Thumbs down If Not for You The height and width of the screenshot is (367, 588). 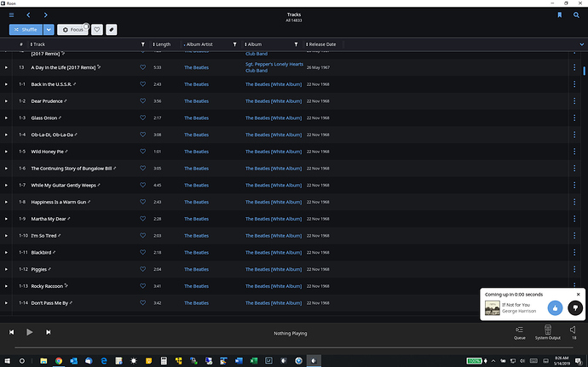pos(575,308)
